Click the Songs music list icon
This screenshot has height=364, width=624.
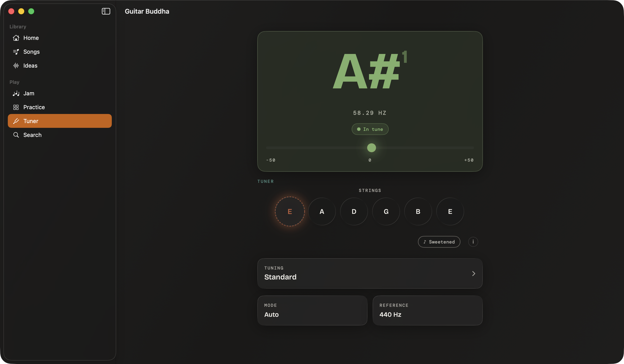[16, 52]
